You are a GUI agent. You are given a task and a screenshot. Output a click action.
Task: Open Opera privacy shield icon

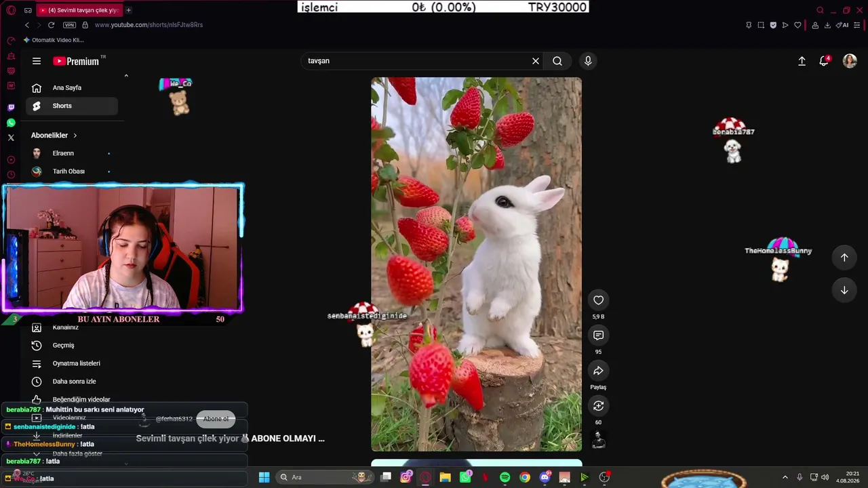[773, 25]
